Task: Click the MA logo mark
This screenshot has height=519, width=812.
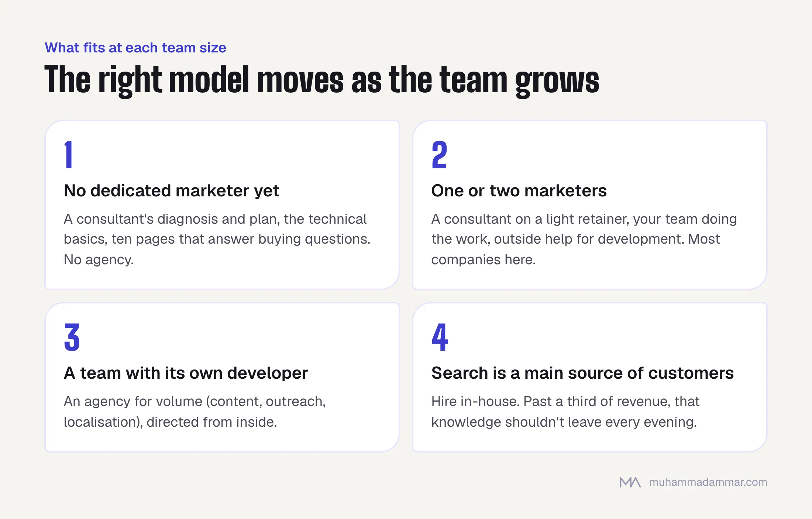Action: coord(630,482)
